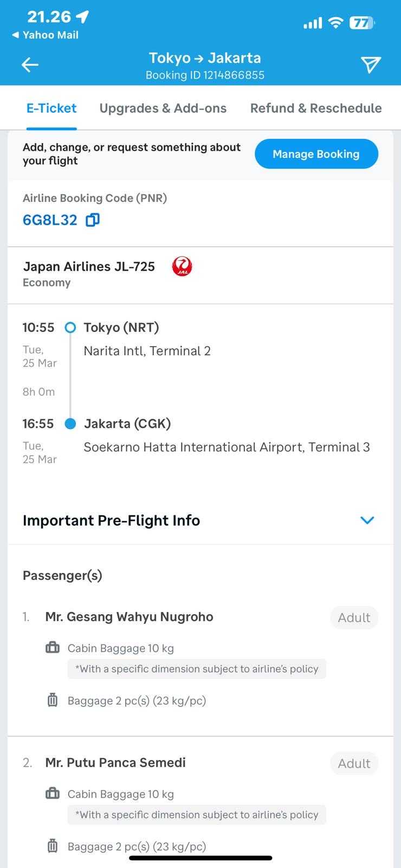The image size is (401, 868).
Task: Tap second passenger's checked baggage icon
Action: [53, 846]
